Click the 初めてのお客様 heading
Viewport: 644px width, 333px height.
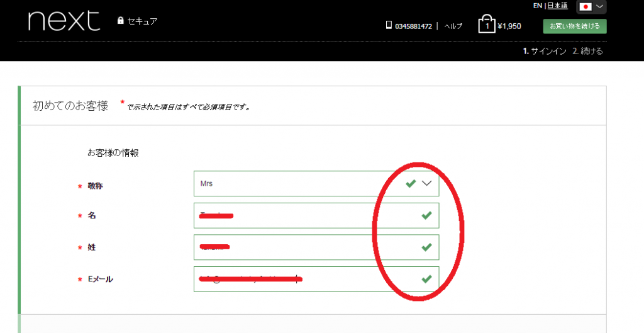[x=70, y=106]
